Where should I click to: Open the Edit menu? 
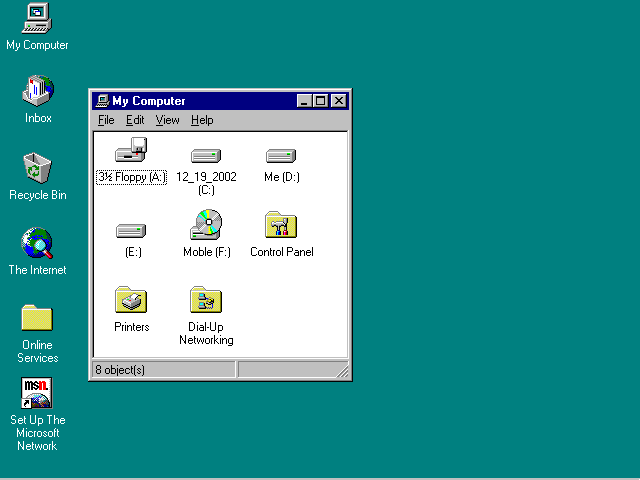[x=135, y=120]
